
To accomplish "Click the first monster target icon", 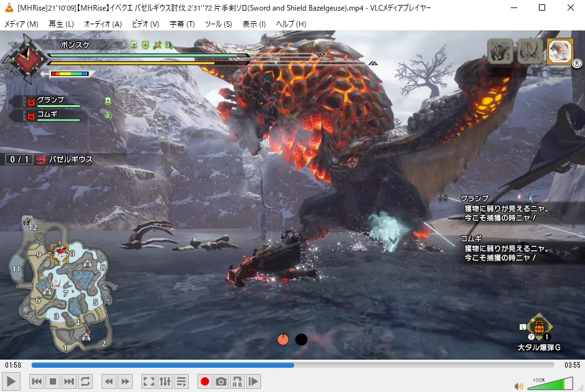I will pos(500,52).
